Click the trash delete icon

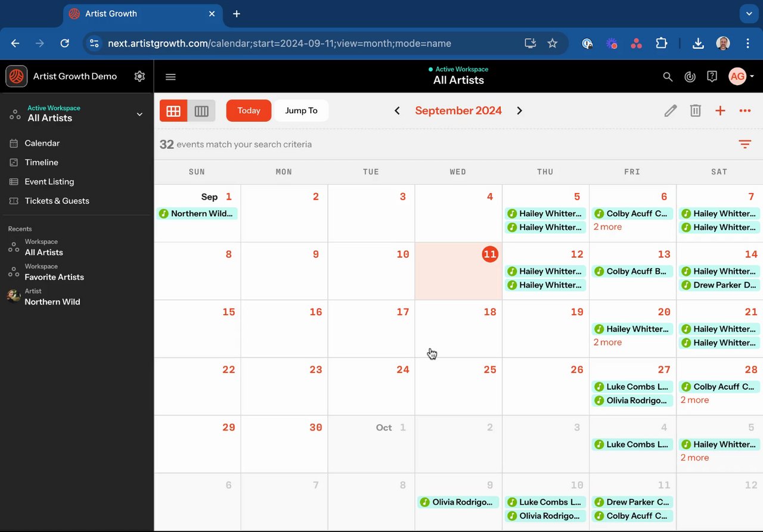[x=695, y=111]
